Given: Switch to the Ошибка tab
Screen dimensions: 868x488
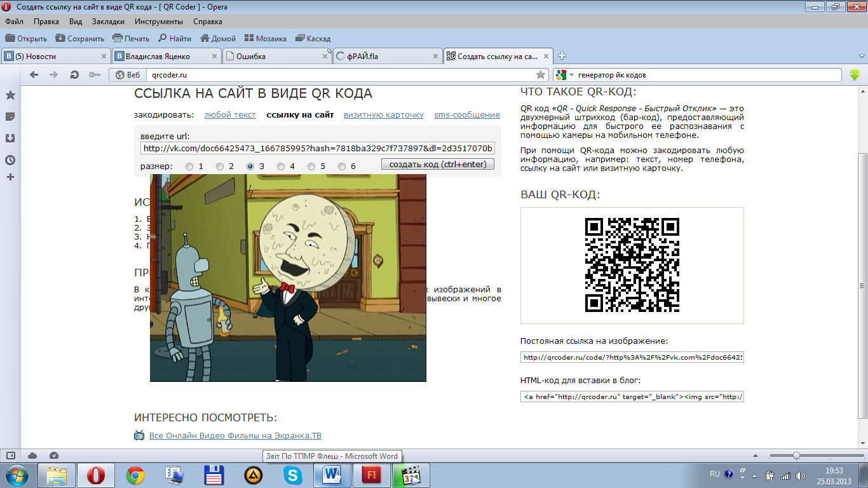Looking at the screenshot, I should tap(277, 56).
